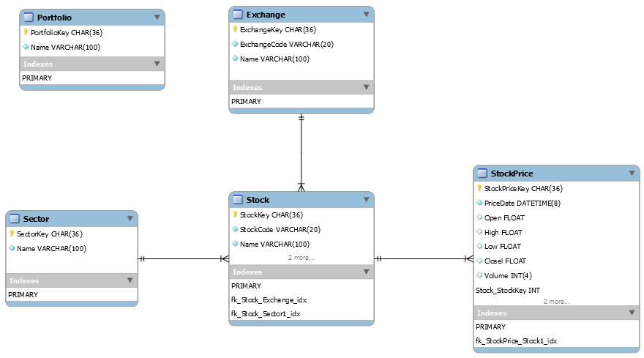Collapse the Exchange table columns

pos(367,15)
